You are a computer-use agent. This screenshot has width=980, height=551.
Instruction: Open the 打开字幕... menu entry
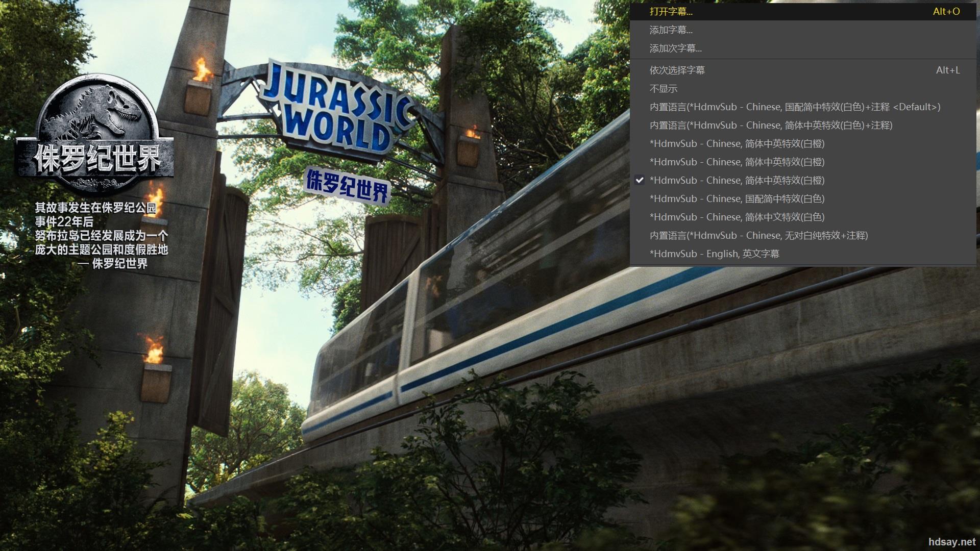tap(803, 11)
